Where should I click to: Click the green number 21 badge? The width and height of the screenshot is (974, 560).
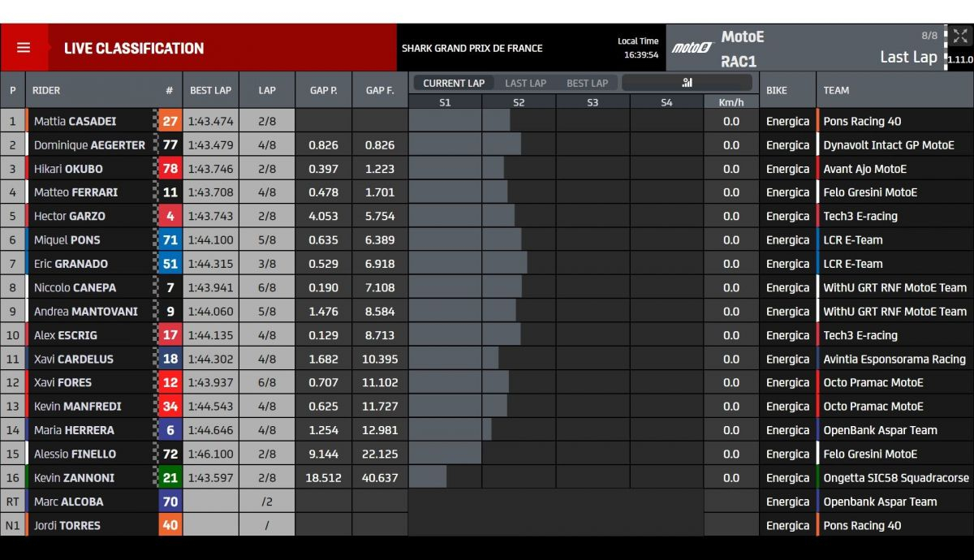[x=170, y=478]
